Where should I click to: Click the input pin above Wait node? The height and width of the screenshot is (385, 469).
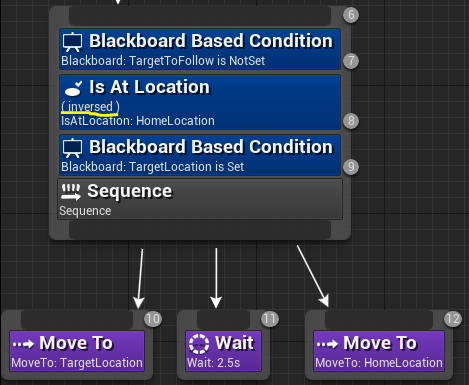(223, 320)
